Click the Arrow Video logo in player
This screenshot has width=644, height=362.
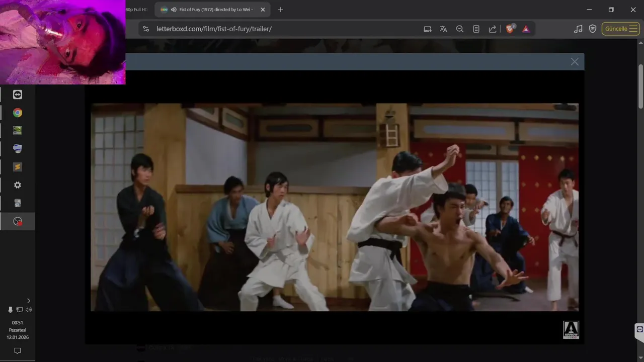click(x=571, y=330)
